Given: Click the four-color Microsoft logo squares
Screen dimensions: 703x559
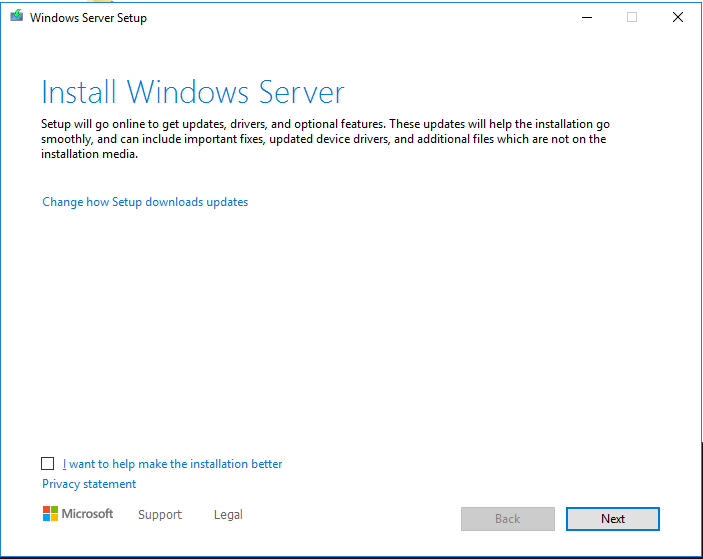Looking at the screenshot, I should pos(51,514).
